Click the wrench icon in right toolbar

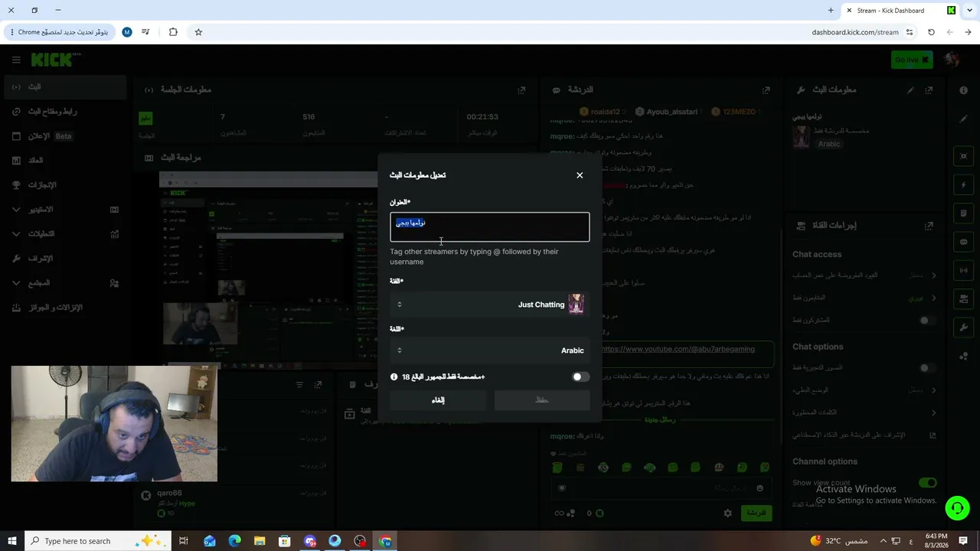coord(964,328)
